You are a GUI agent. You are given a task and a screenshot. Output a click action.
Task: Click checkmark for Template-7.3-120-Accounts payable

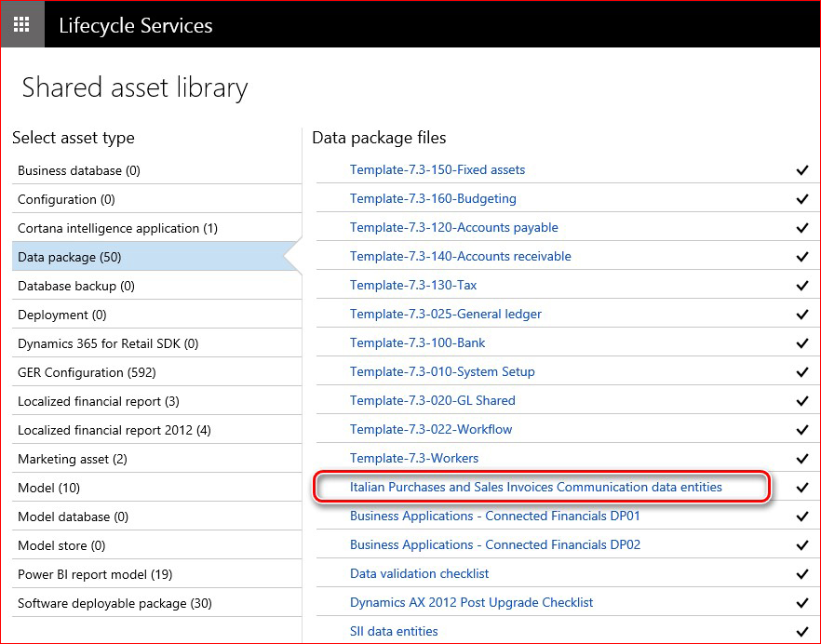coord(802,228)
